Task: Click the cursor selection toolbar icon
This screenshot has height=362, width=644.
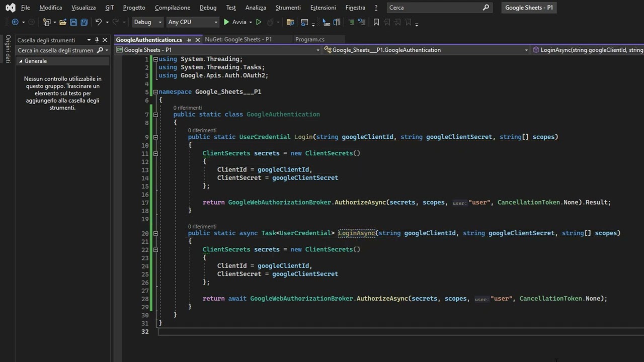Action: tap(326, 22)
